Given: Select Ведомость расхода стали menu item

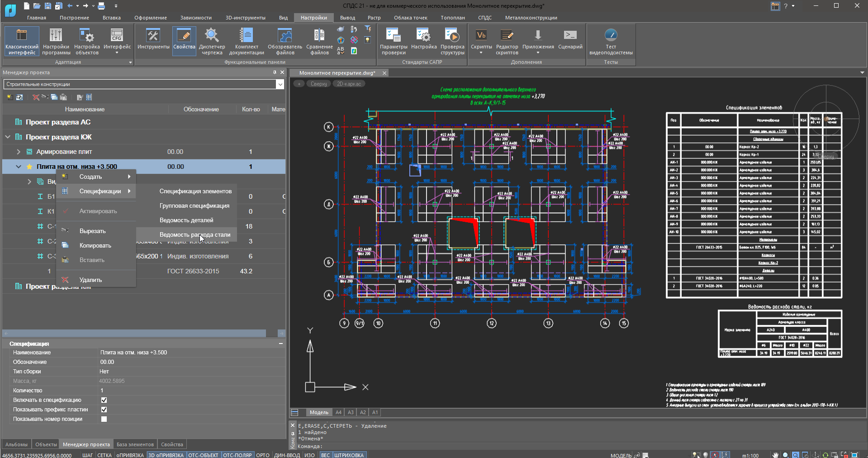Looking at the screenshot, I should [195, 234].
